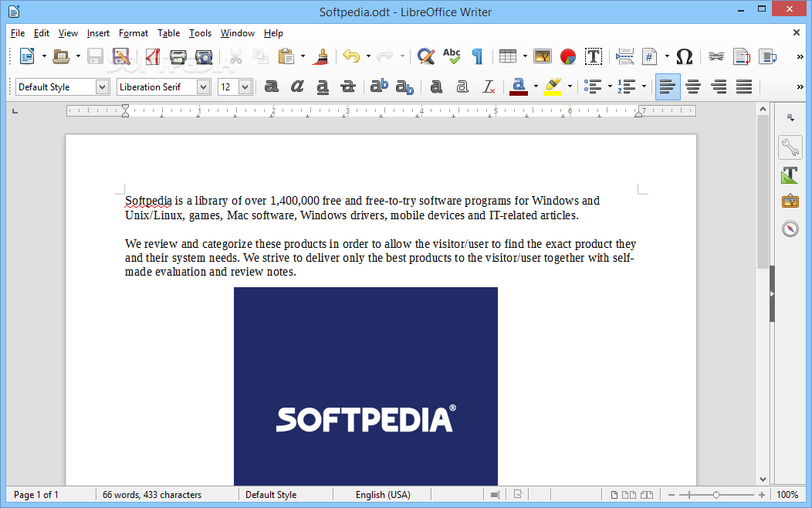
Task: Click Save with edits icon
Action: 120,56
